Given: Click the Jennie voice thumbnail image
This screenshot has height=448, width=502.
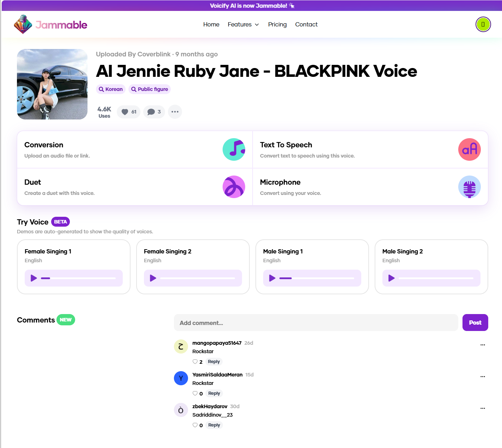Looking at the screenshot, I should coord(52,84).
